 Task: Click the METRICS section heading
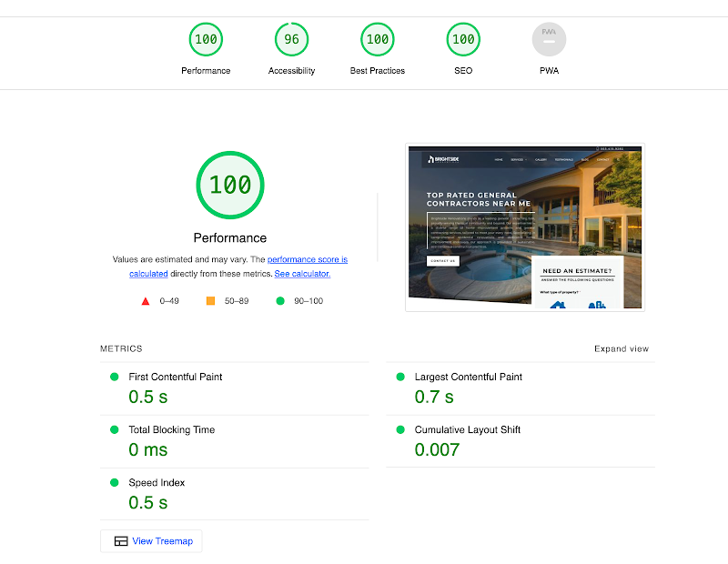[121, 348]
